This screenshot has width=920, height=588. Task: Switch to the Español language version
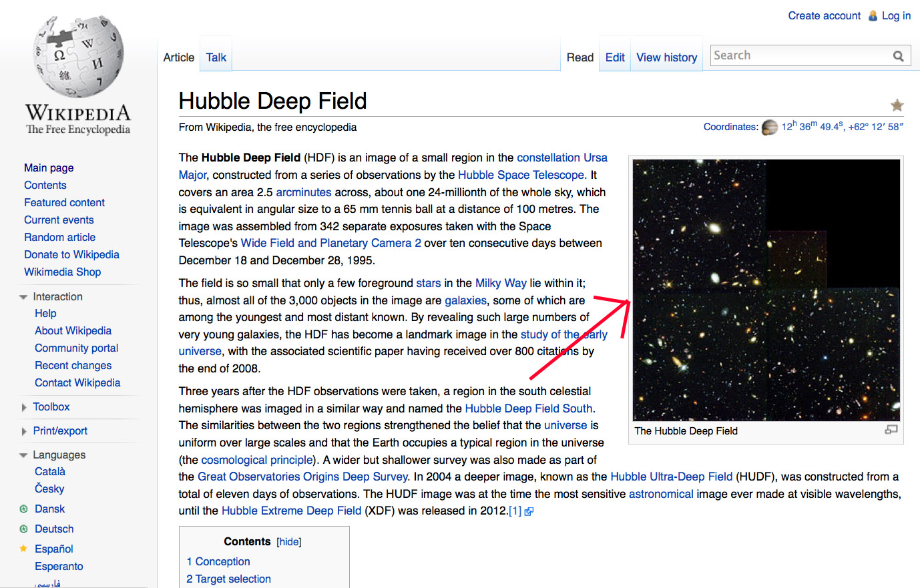[53, 549]
